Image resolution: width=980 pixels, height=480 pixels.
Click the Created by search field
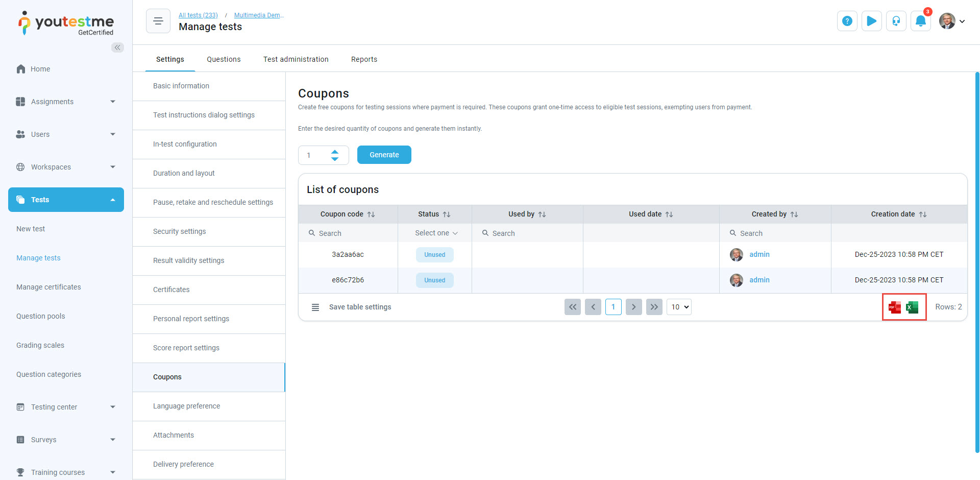(775, 233)
